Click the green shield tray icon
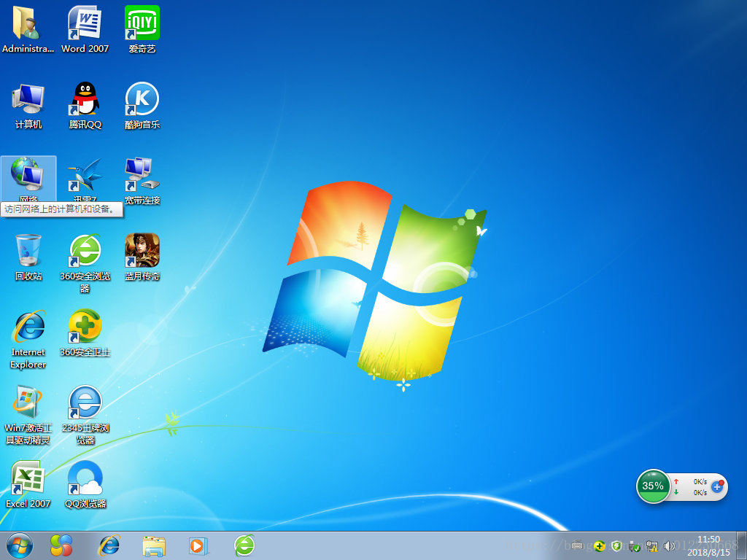 [x=616, y=545]
